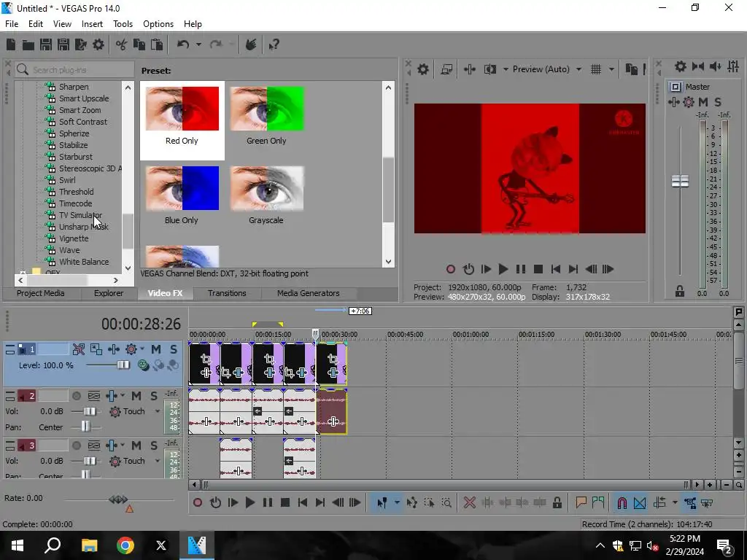Stop playback in the preview window
Viewport: 747px width, 560px height.
point(538,270)
